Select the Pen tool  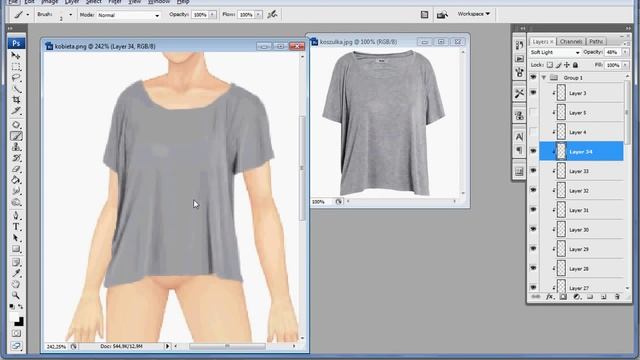16,216
